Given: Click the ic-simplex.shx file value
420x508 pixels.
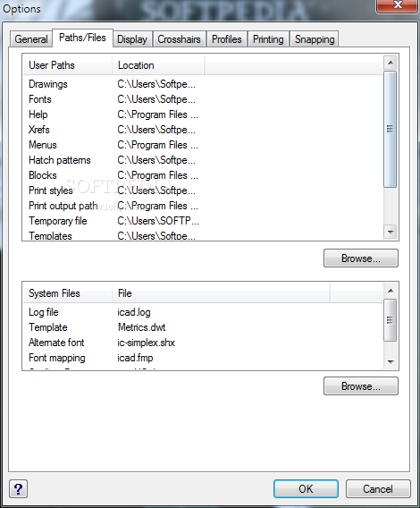Looking at the screenshot, I should click(x=146, y=343).
